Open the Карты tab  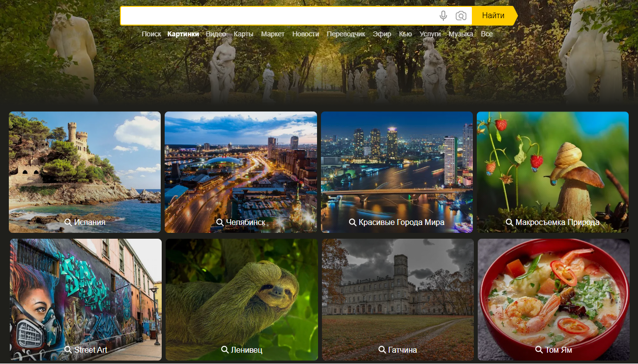coord(243,34)
